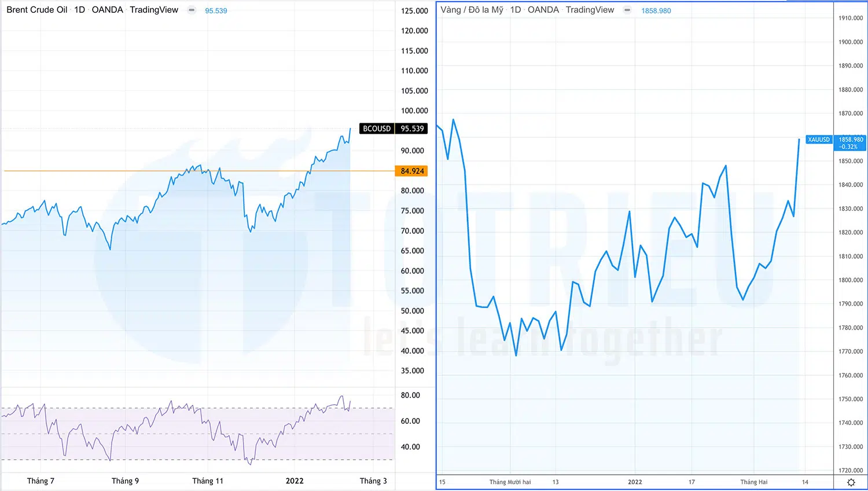Image resolution: width=868 pixels, height=491 pixels.
Task: Click 2022 on the Brent time axis
Action: pos(295,481)
